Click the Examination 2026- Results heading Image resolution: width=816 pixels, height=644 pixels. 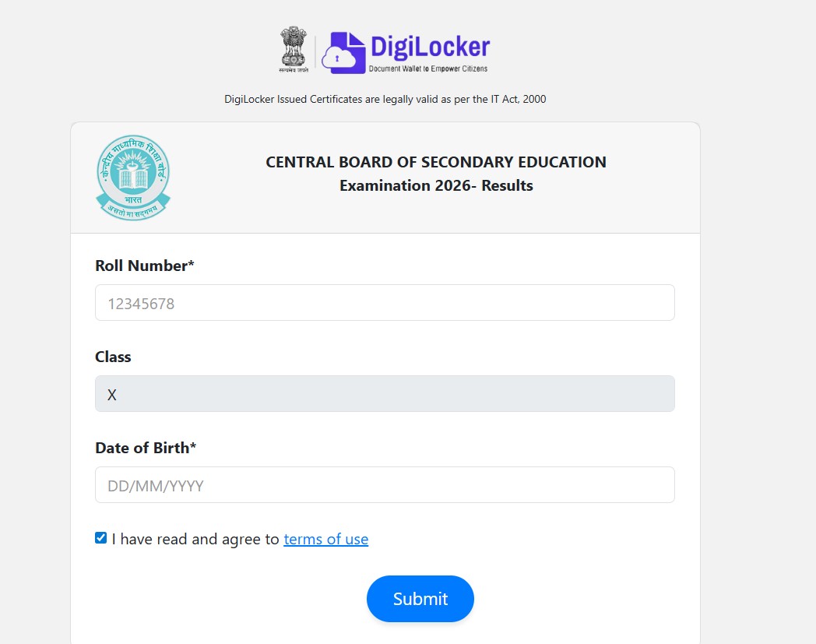(x=435, y=185)
